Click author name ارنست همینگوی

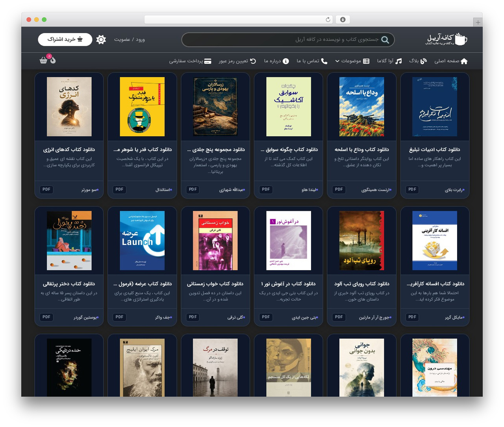tap(375, 190)
